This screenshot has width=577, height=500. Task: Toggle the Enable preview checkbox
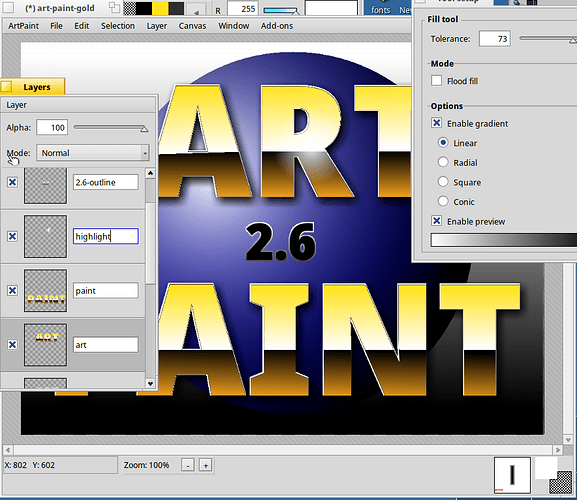pos(436,221)
